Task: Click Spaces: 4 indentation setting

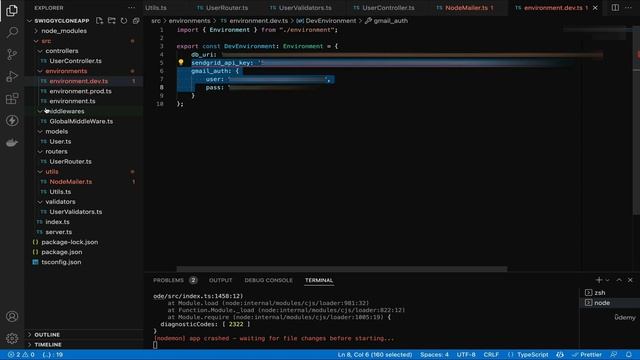Action: 434,355
